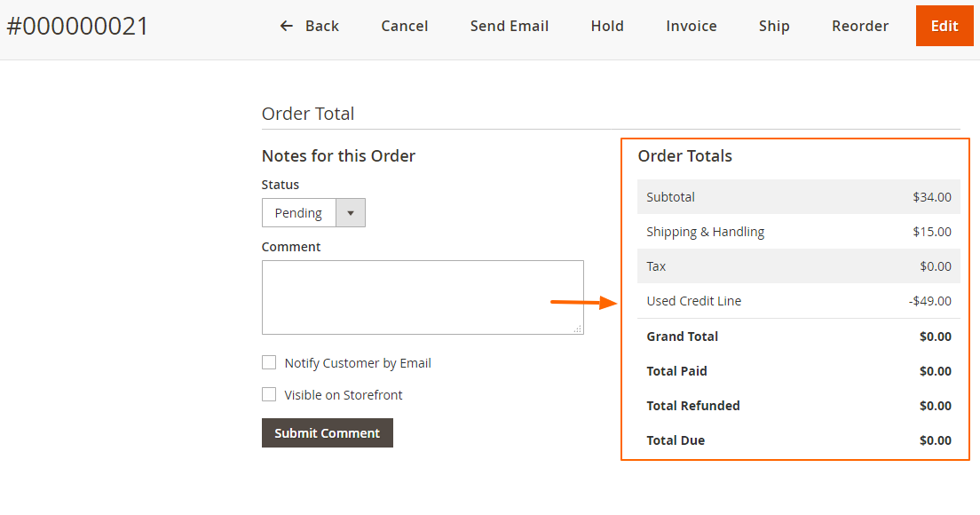Click inside the Comment text area

pos(422,297)
